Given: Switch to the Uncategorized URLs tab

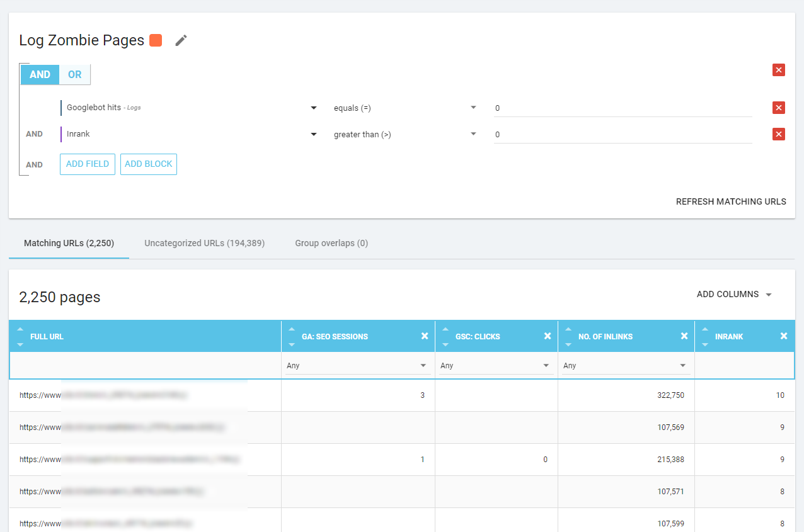Looking at the screenshot, I should 204,243.
